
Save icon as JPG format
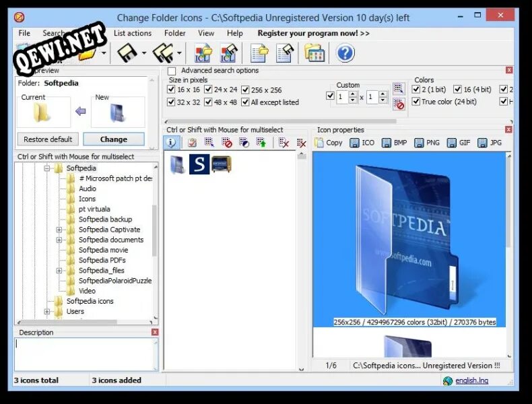[490, 143]
